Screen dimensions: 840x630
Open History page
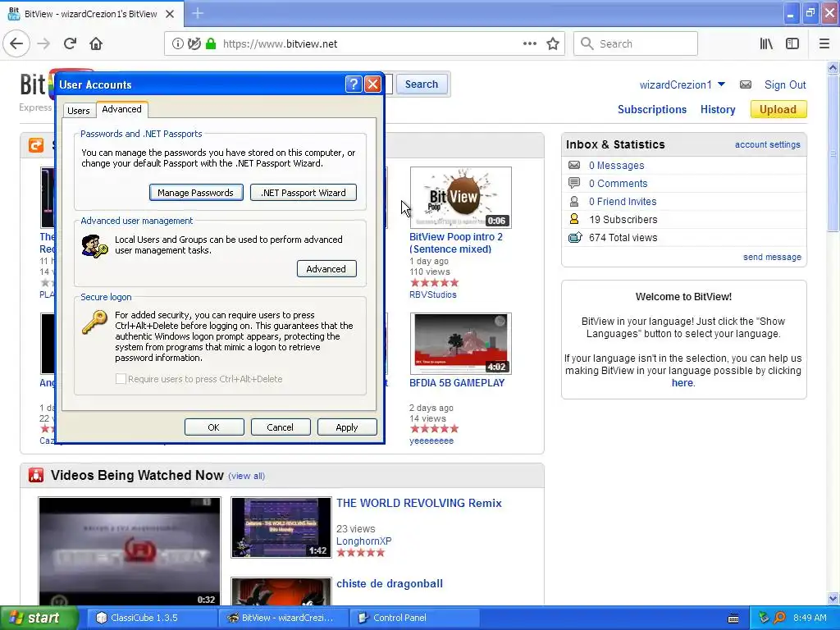coord(718,109)
